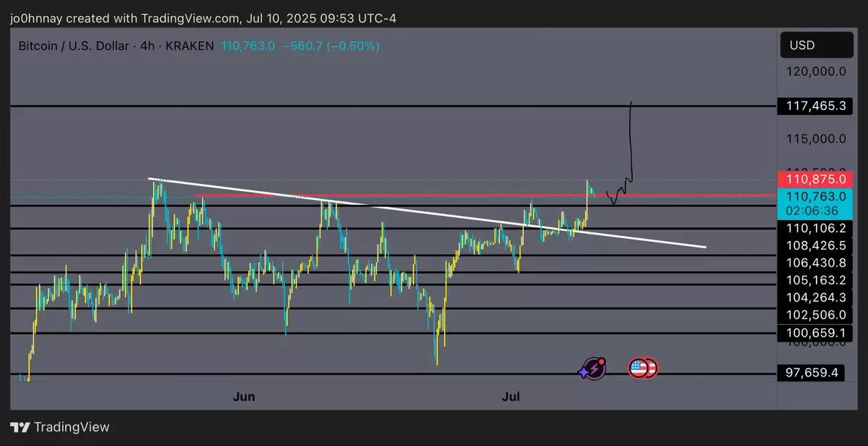Image resolution: width=868 pixels, height=446 pixels.
Task: Click the 108,426.5 price label
Action: [x=815, y=245]
